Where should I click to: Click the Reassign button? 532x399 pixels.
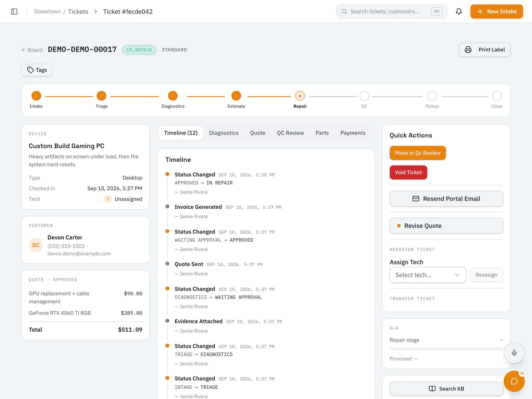coord(486,275)
